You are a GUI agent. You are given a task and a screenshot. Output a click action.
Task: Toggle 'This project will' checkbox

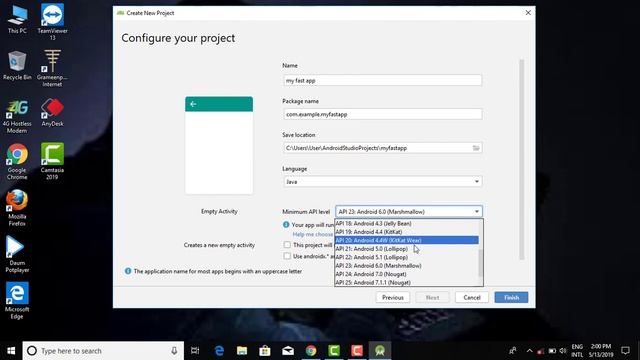coord(287,245)
